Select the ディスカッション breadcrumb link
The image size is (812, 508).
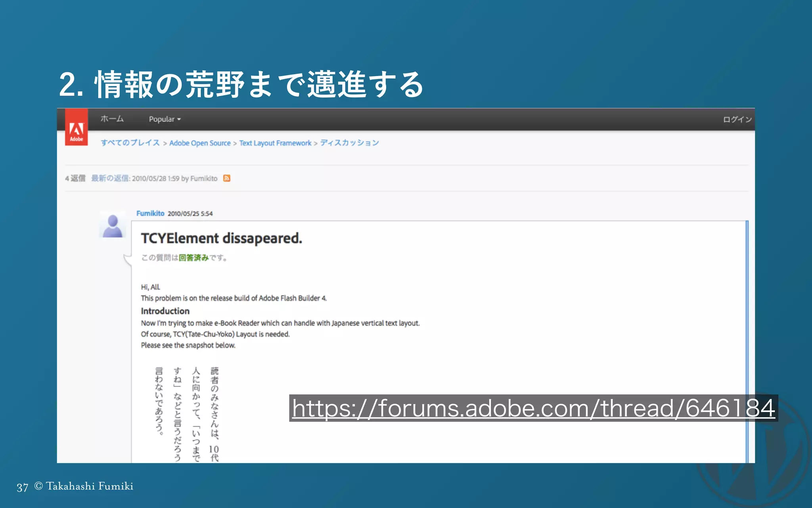point(349,143)
